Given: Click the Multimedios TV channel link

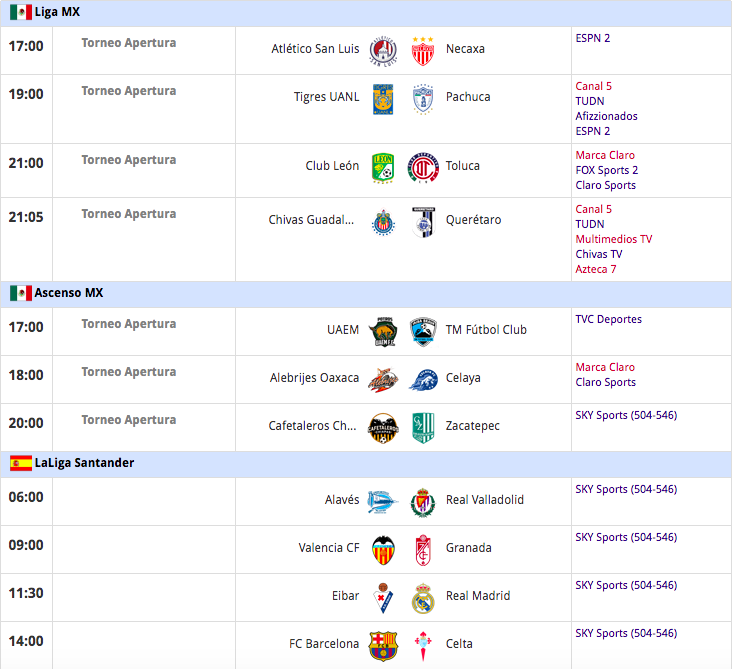Looking at the screenshot, I should pos(613,239).
